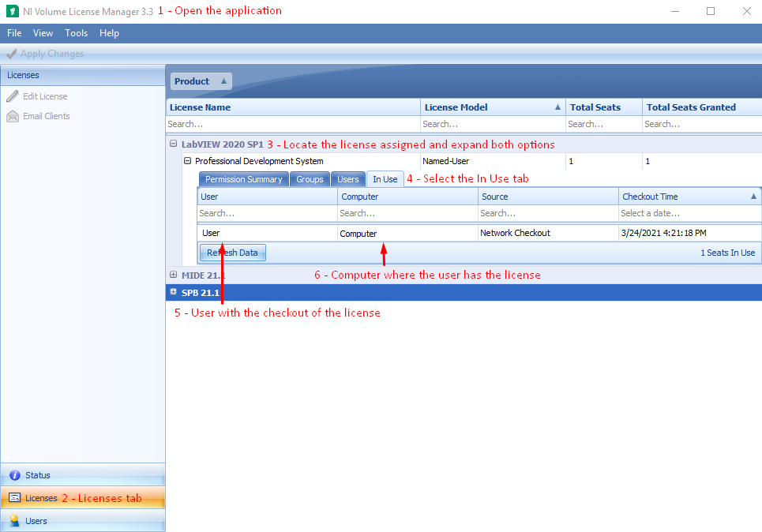This screenshot has height=532, width=762.
Task: Open the Tools menu
Action: pos(77,33)
